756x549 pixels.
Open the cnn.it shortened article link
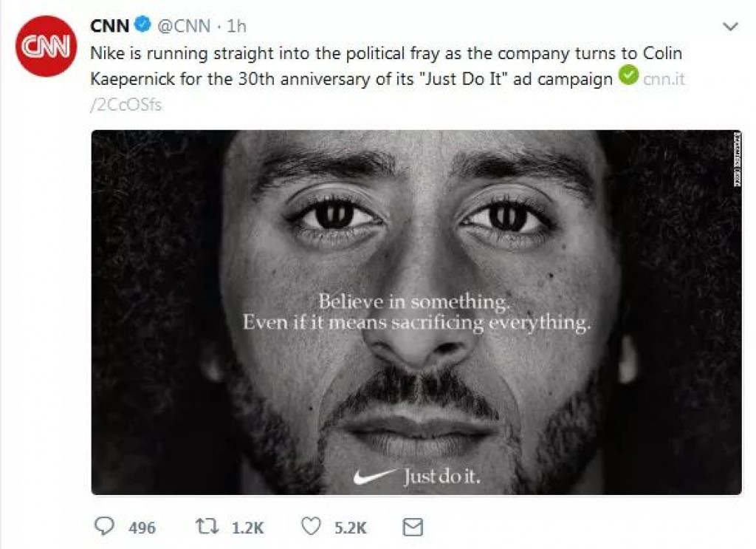click(x=664, y=78)
